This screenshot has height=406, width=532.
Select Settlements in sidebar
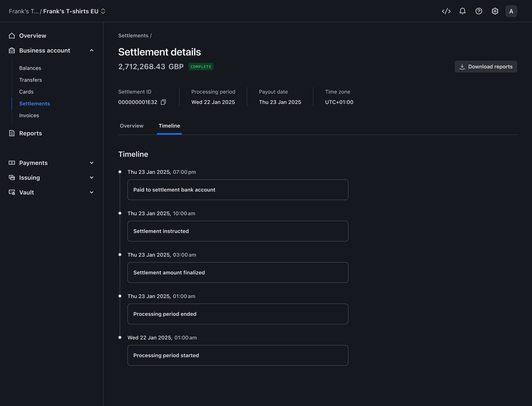click(x=35, y=103)
